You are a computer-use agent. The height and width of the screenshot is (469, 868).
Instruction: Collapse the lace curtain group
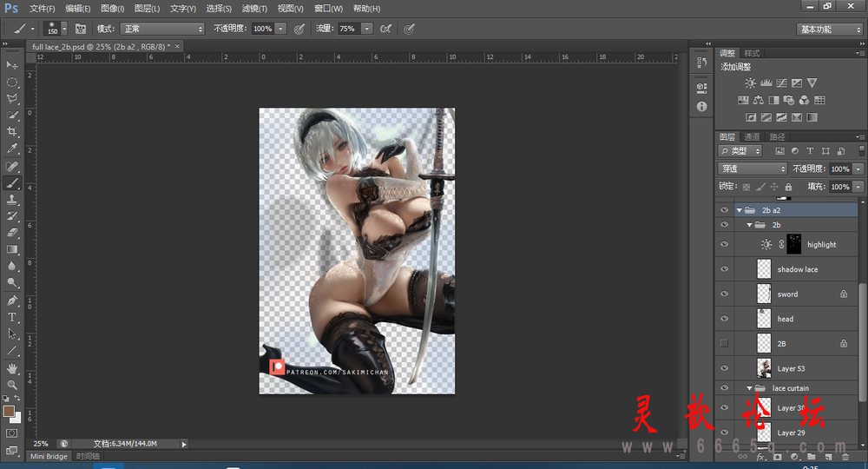749,388
